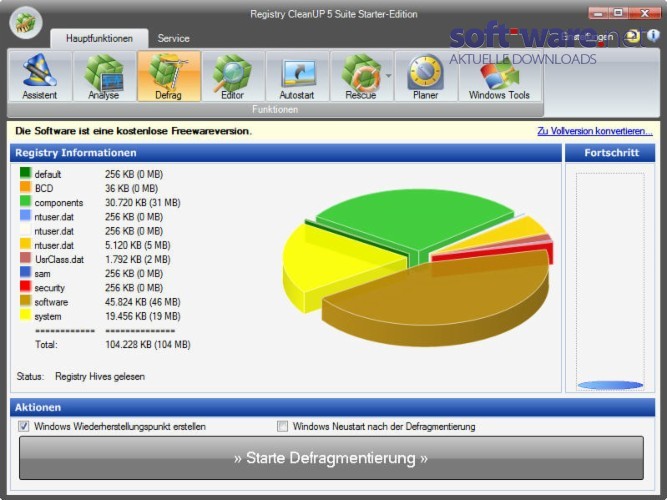Open Einstellungen in the title area
This screenshot has height=500, width=667.
(x=587, y=37)
